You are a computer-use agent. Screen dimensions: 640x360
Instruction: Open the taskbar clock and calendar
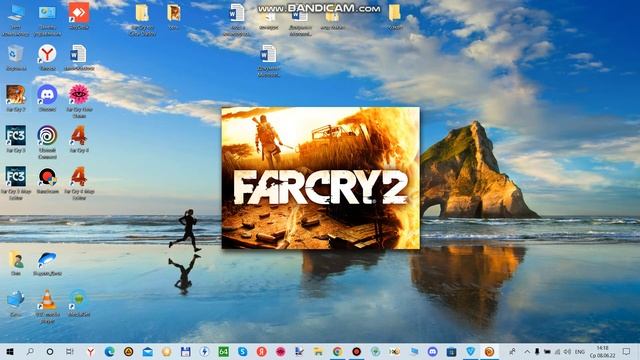pyautogui.click(x=602, y=351)
